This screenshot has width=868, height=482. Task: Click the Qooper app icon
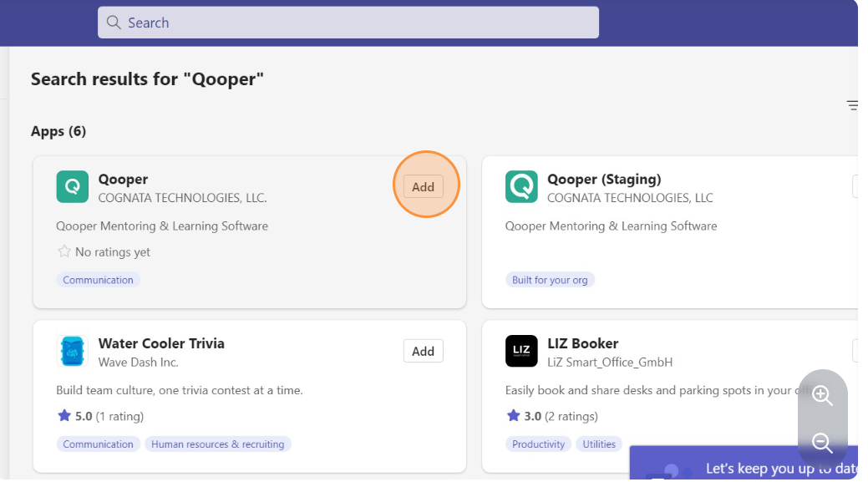(72, 187)
